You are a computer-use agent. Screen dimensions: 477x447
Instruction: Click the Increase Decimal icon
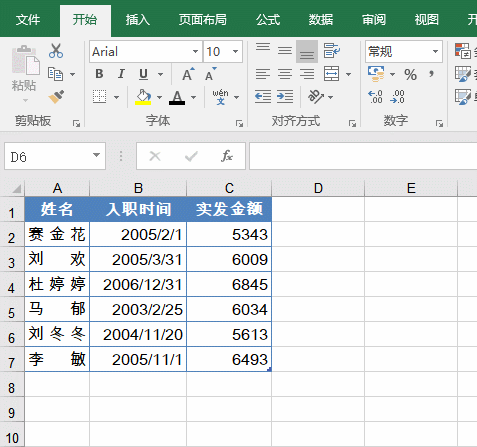pyautogui.click(x=375, y=97)
